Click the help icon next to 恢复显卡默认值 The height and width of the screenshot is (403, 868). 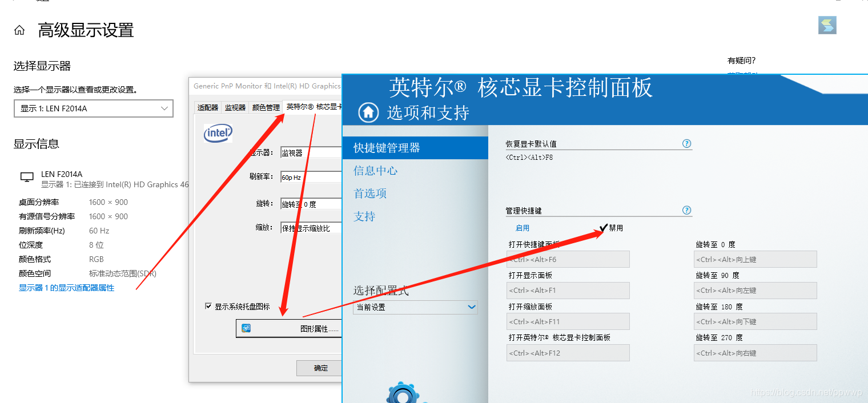pos(687,144)
